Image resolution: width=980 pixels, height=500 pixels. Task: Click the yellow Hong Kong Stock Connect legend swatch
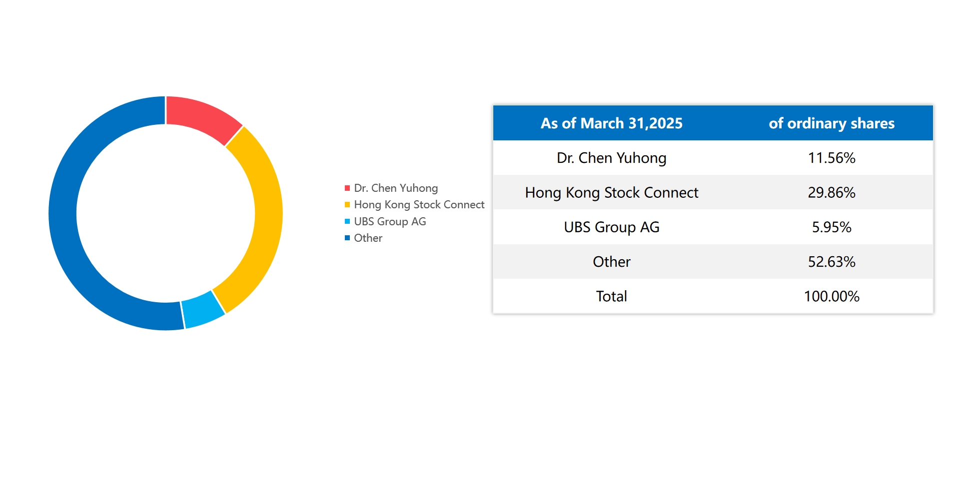tap(347, 205)
